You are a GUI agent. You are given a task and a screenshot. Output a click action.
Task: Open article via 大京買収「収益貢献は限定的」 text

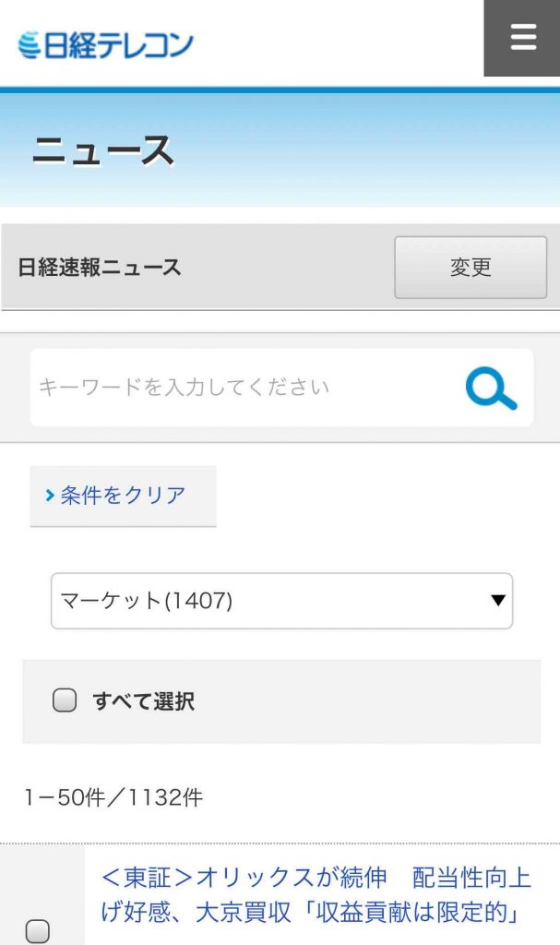tap(358, 913)
